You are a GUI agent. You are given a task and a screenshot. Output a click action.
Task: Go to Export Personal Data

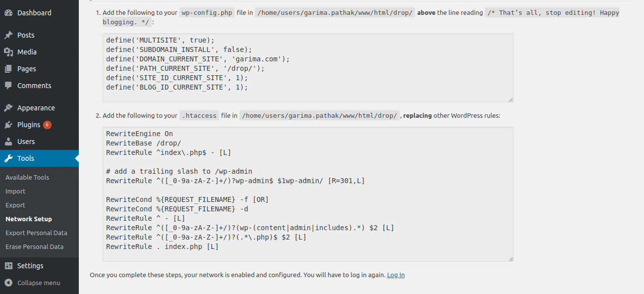[36, 233]
